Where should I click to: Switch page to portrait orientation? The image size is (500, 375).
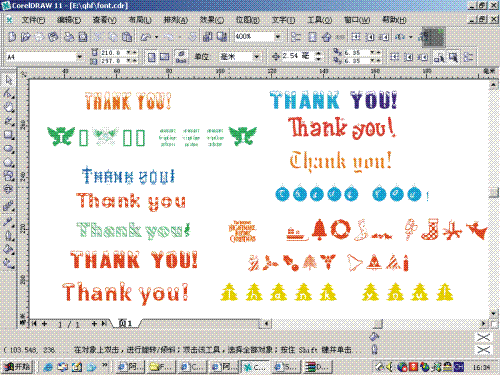(152, 57)
